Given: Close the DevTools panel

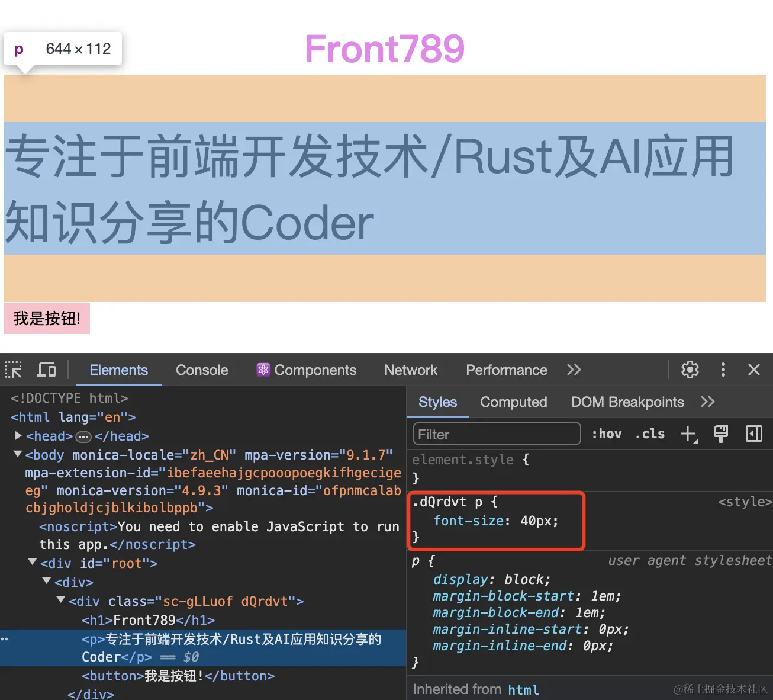Looking at the screenshot, I should [754, 370].
